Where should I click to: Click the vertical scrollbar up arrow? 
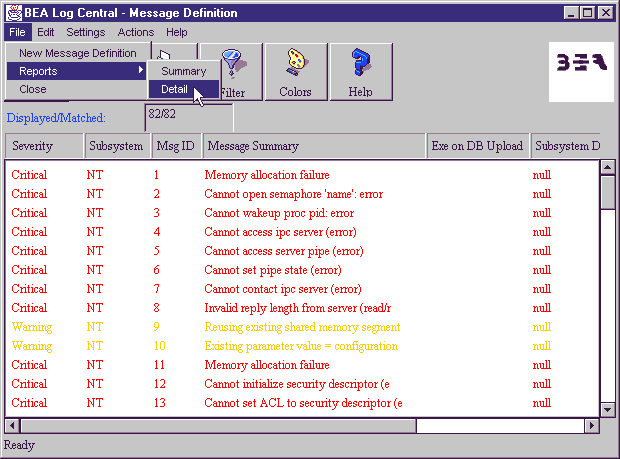pyautogui.click(x=607, y=168)
